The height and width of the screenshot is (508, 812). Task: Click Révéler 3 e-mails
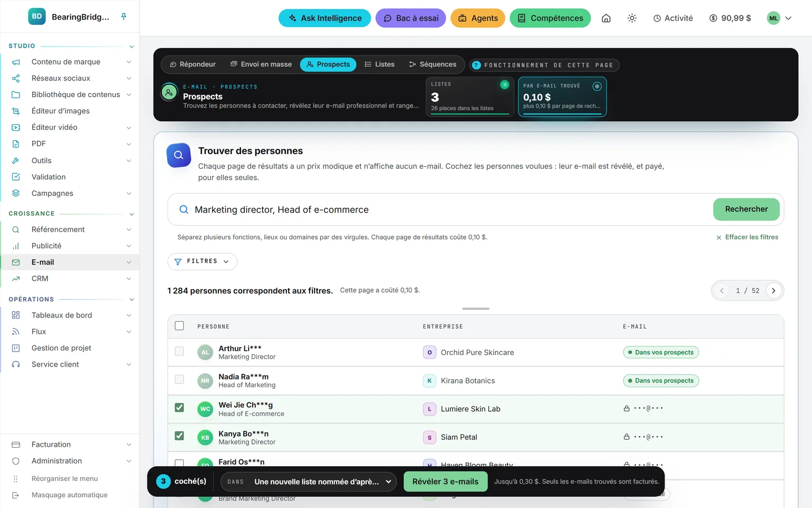coord(445,482)
